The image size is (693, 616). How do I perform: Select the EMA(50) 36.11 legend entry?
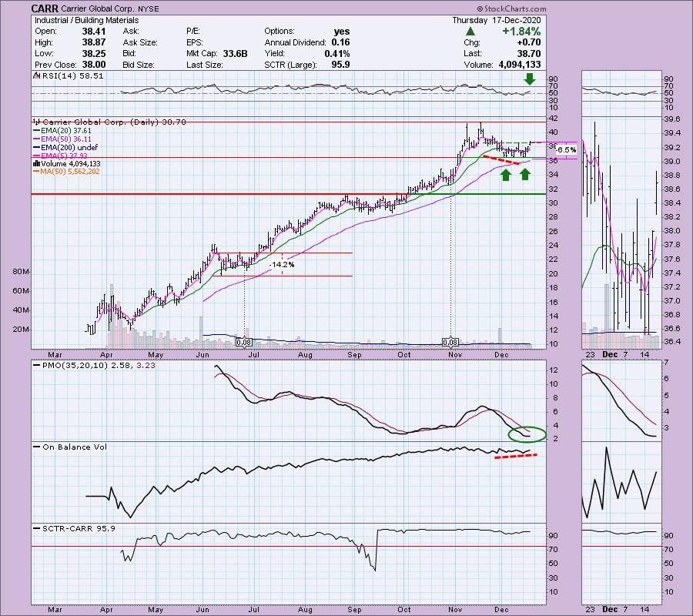coord(62,139)
